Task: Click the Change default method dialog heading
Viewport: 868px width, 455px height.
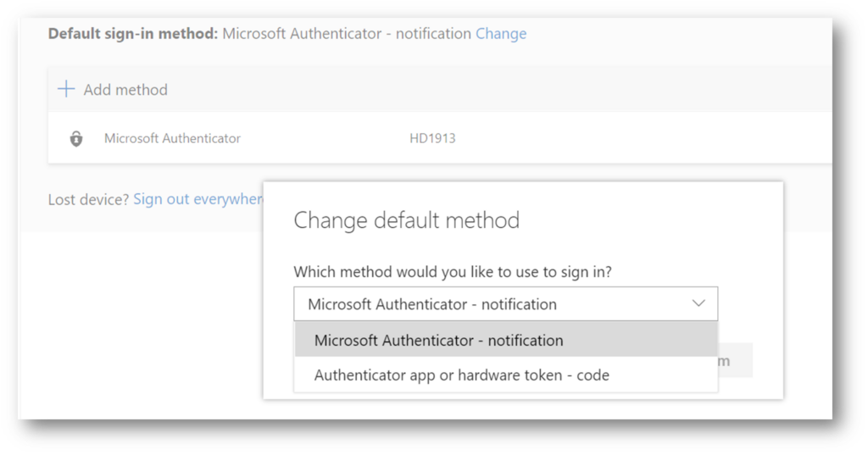Action: pyautogui.click(x=406, y=220)
